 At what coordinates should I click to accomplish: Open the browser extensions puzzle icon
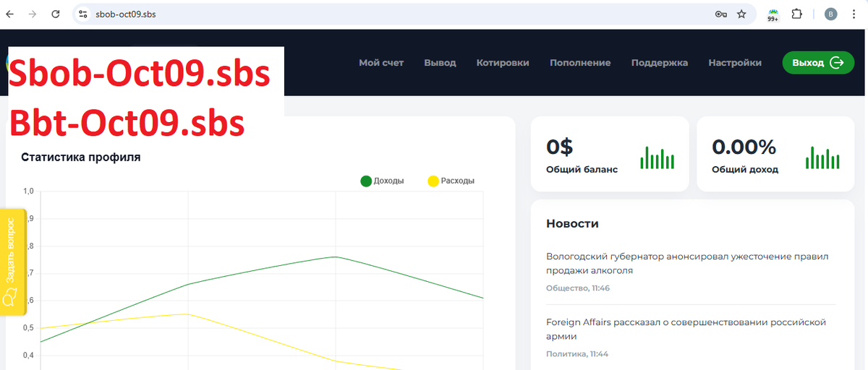point(797,14)
